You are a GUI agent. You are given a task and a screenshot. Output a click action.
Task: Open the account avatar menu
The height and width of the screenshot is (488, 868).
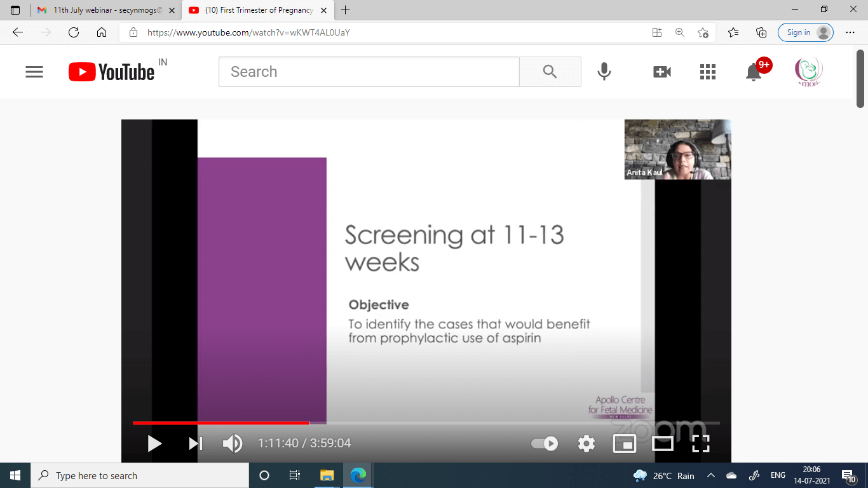click(809, 72)
